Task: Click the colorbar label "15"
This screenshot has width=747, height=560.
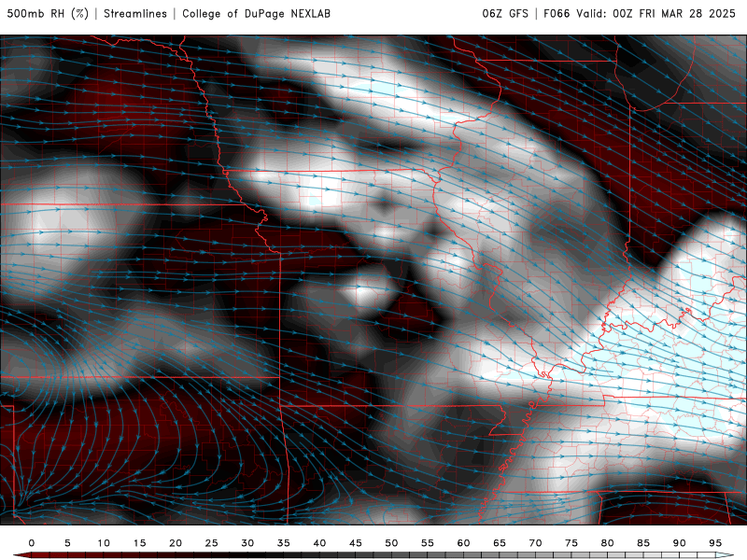Action: [139, 543]
